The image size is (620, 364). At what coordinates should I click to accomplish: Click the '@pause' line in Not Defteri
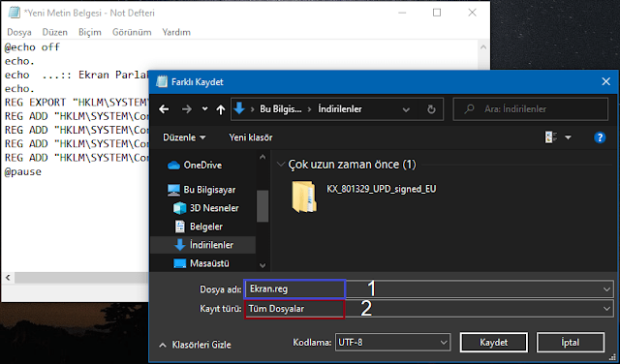[23, 172]
